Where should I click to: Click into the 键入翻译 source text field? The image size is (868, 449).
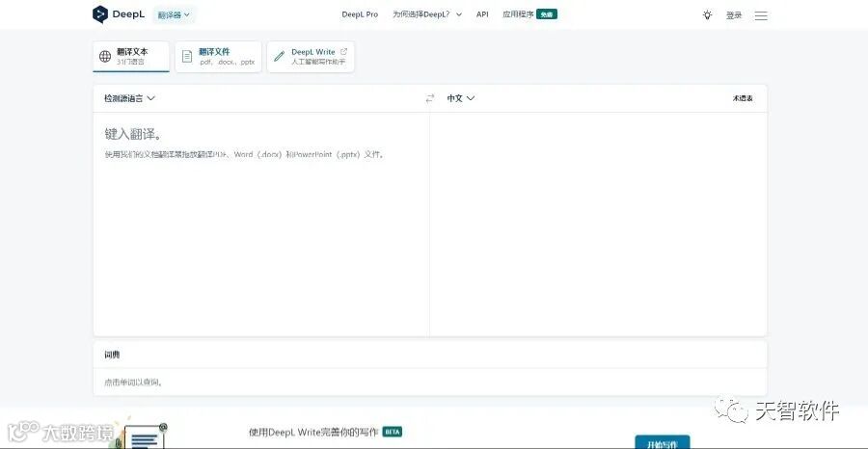click(261, 224)
